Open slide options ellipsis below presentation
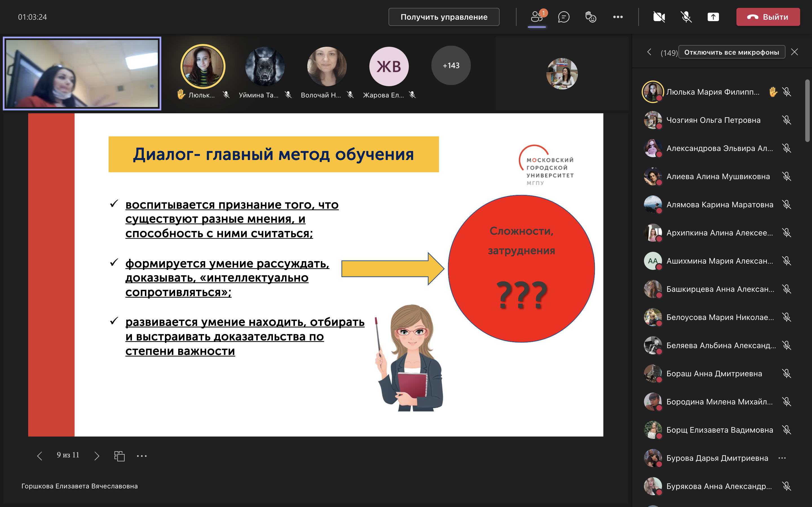 pos(142,456)
